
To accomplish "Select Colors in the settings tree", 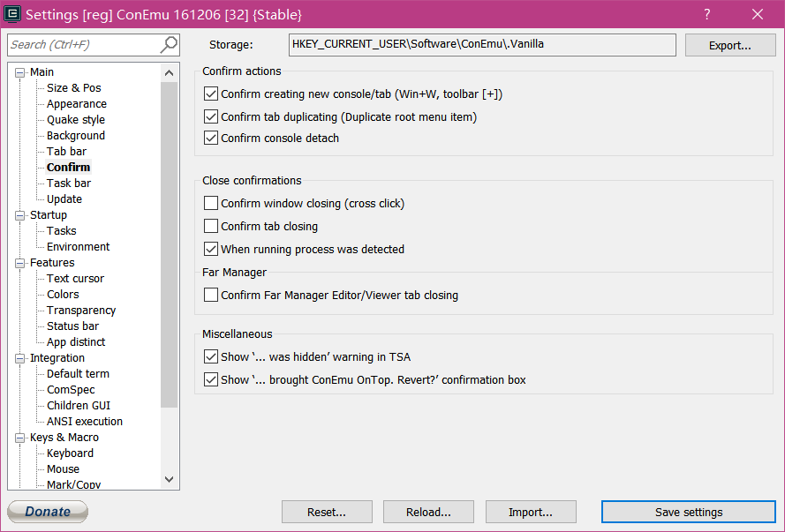I will (63, 295).
